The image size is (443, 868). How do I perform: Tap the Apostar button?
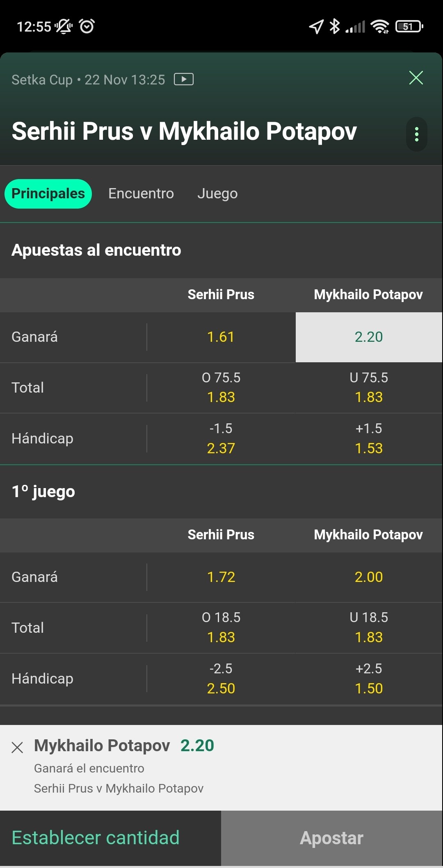tap(332, 838)
